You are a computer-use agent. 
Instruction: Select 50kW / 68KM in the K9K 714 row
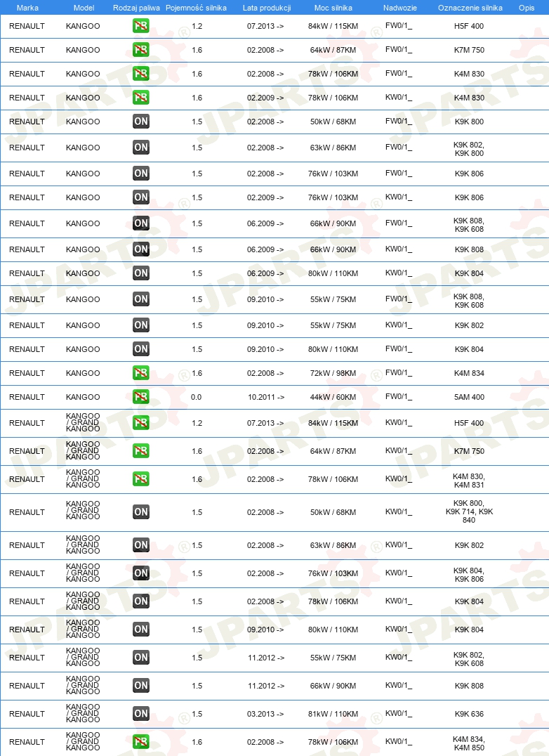(333, 512)
